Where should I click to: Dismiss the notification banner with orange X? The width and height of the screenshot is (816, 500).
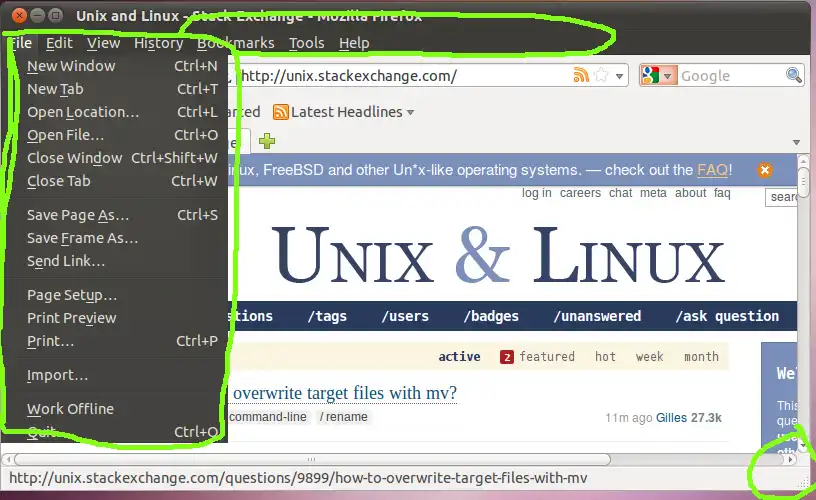click(764, 170)
